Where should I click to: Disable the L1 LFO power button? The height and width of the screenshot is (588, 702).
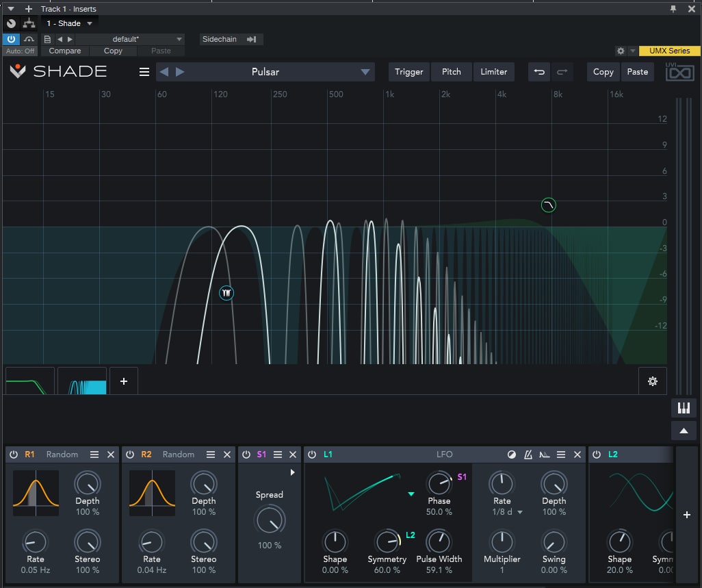(x=312, y=455)
